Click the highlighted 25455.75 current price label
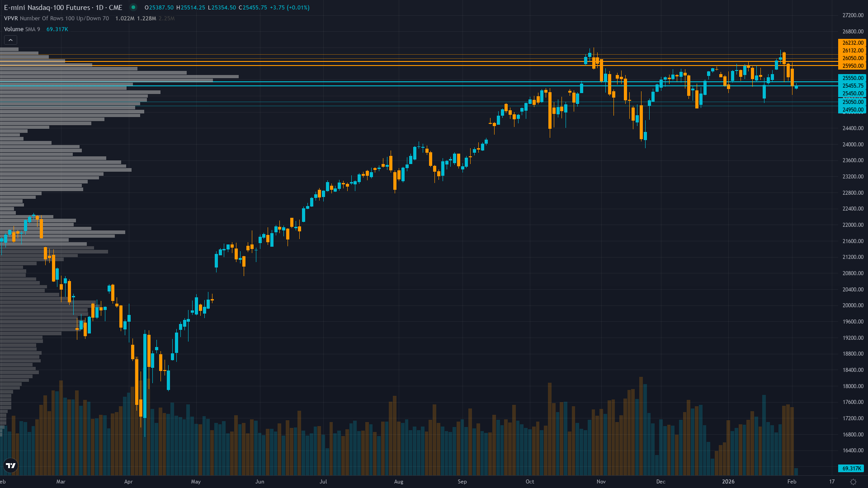This screenshot has width=868, height=488. 852,85
